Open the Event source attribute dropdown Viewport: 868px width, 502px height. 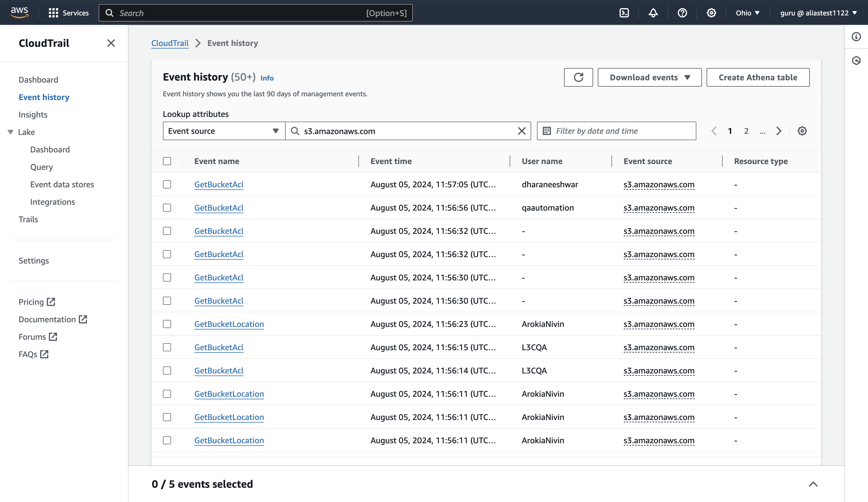224,131
